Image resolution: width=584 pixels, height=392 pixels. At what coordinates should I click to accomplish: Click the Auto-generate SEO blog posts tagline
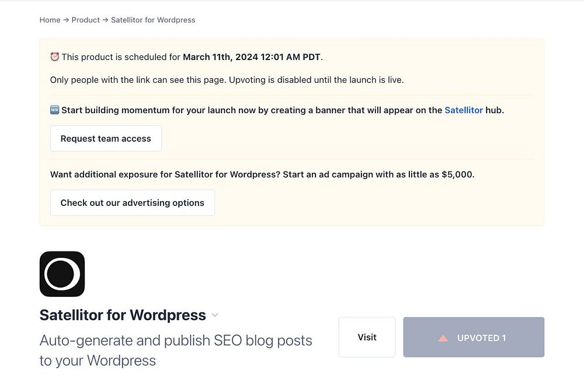pyautogui.click(x=176, y=350)
